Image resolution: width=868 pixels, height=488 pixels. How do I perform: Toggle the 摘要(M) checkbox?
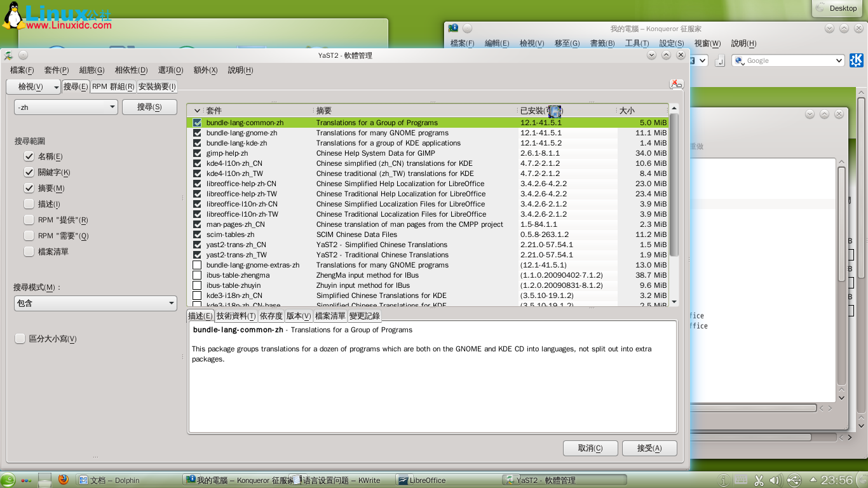tap(29, 188)
